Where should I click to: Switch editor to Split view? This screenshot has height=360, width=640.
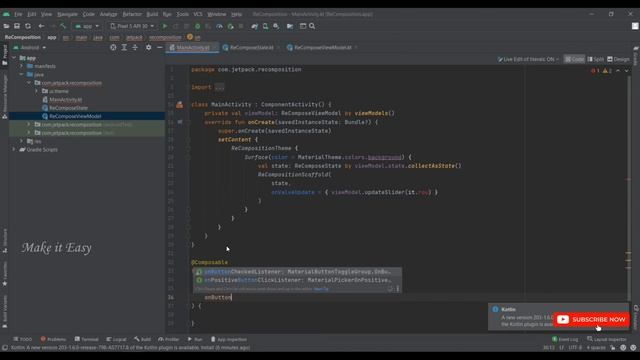[x=596, y=59]
